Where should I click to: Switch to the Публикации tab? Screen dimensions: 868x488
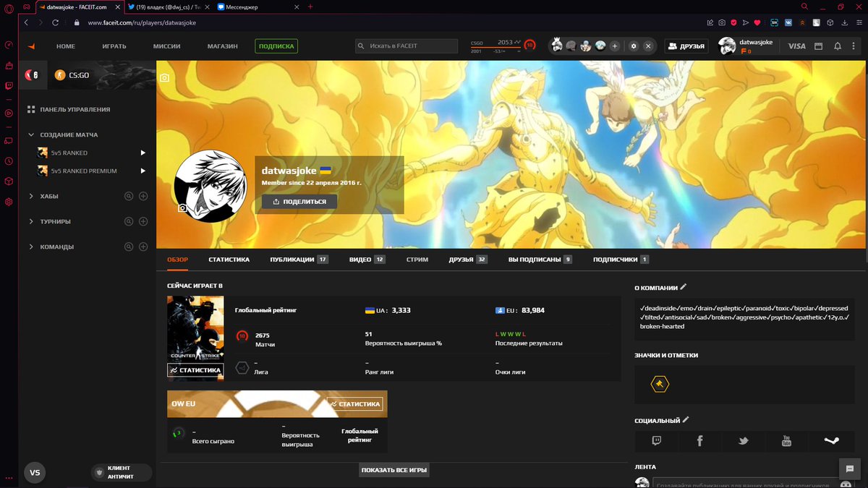(299, 259)
